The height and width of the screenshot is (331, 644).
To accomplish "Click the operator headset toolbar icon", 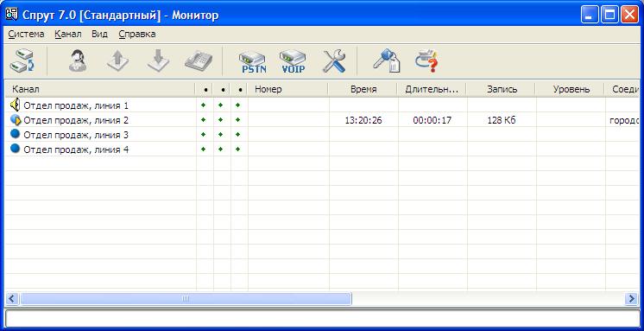I will (78, 61).
